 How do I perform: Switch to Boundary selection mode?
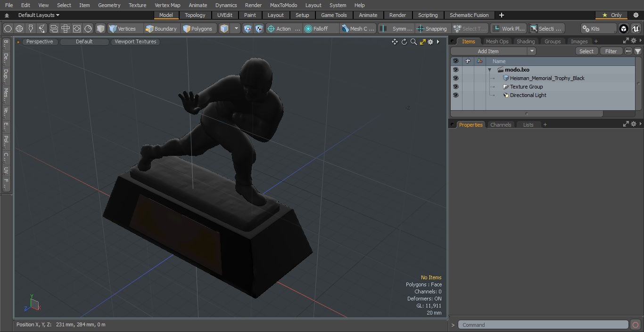161,29
